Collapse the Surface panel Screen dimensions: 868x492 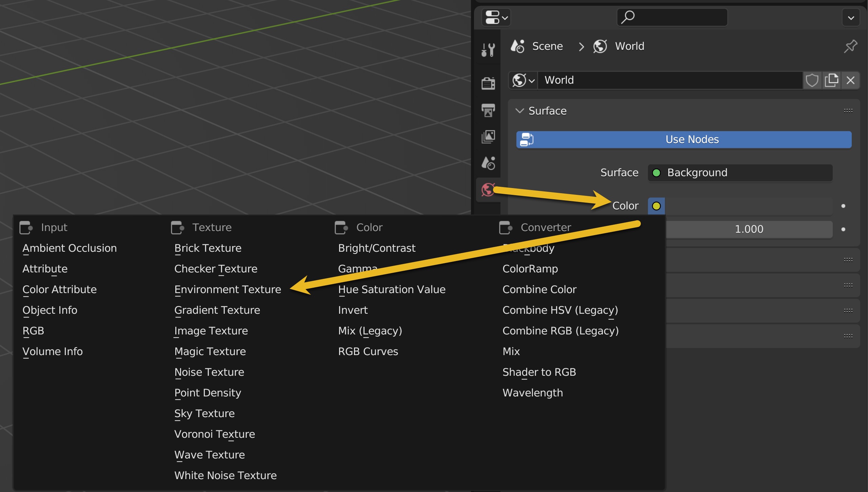[x=519, y=111]
